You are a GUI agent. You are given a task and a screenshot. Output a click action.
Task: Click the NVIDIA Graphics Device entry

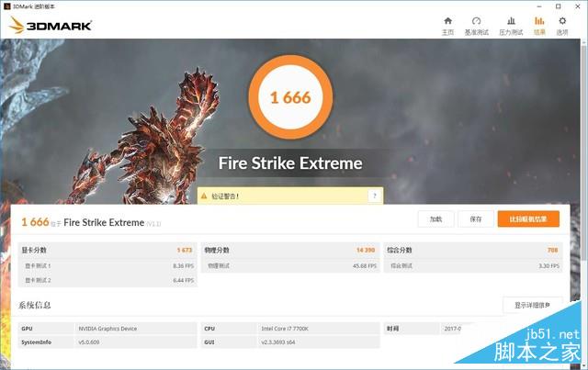107,329
